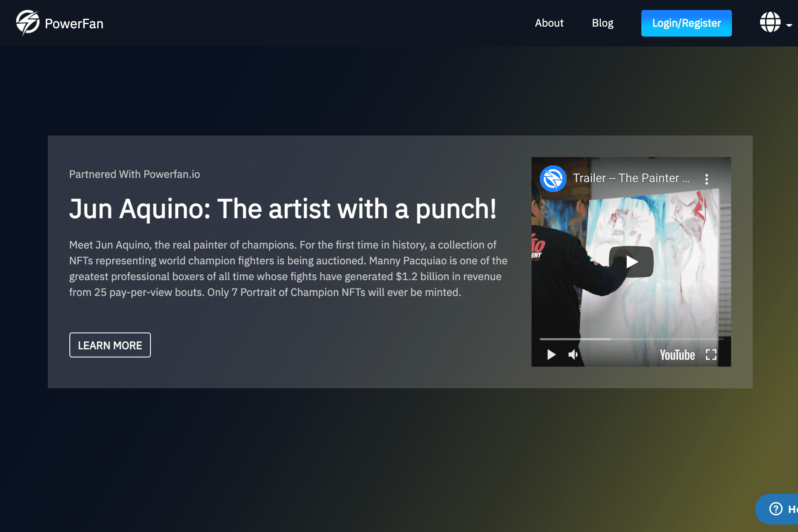Play the trailer with center play button
This screenshot has height=532, width=798.
pos(631,262)
